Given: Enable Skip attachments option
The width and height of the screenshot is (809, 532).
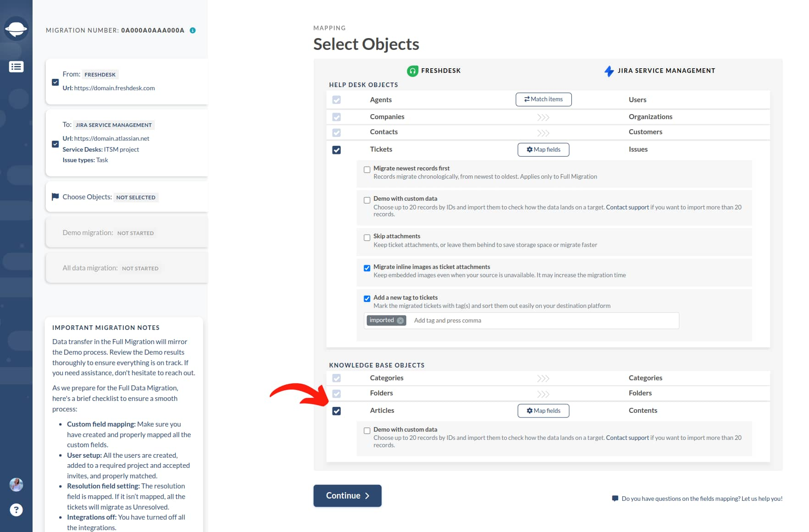Looking at the screenshot, I should [367, 238].
